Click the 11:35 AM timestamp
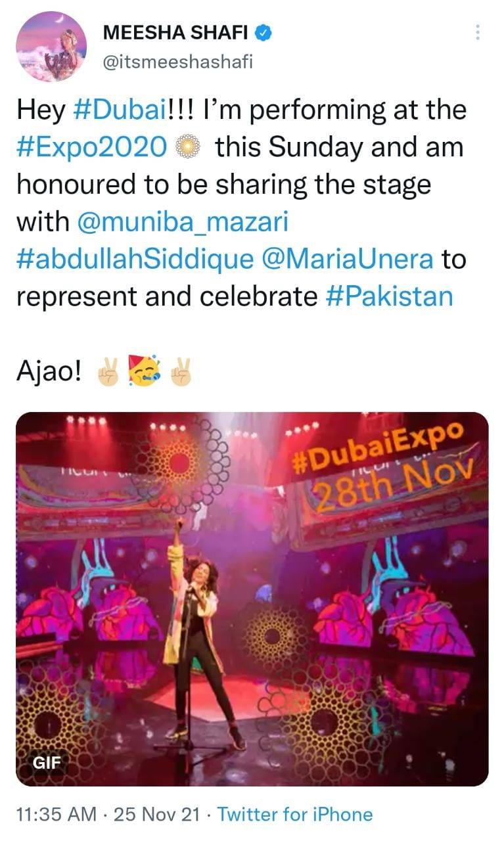The width and height of the screenshot is (504, 841). point(56,815)
